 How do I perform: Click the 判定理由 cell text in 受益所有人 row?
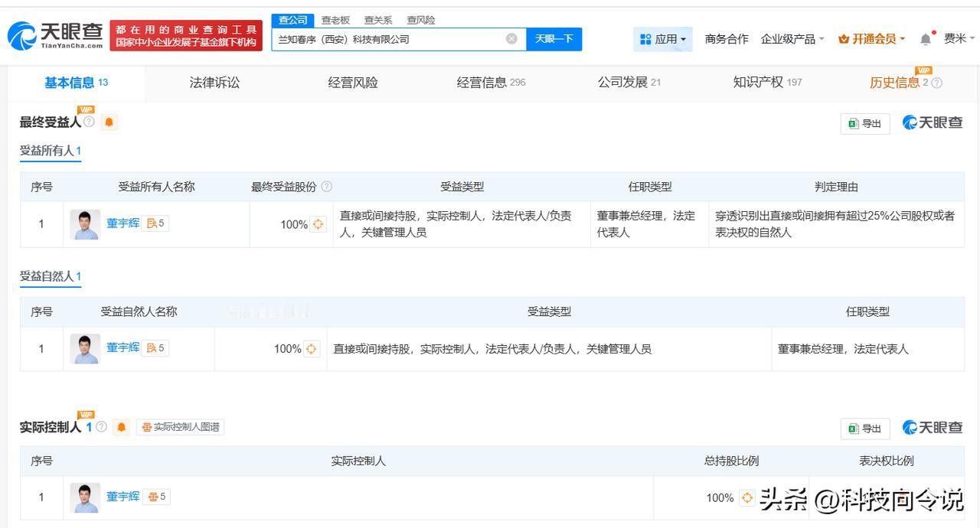click(835, 224)
